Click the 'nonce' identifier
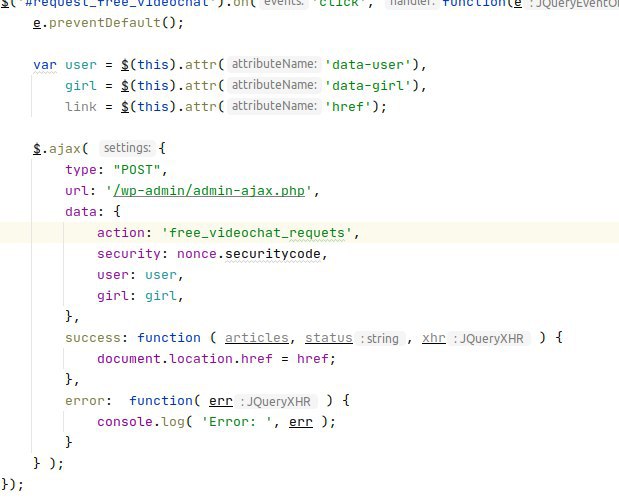Image resolution: width=619 pixels, height=498 pixels. pos(197,254)
